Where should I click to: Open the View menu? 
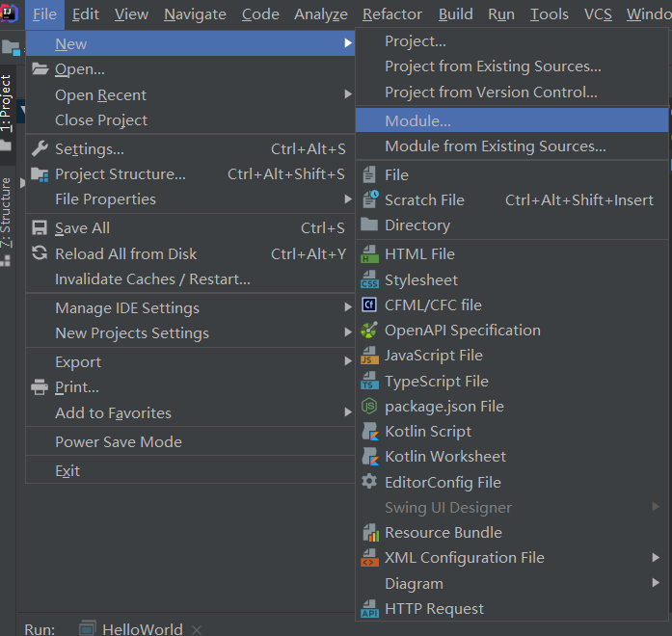coord(131,14)
